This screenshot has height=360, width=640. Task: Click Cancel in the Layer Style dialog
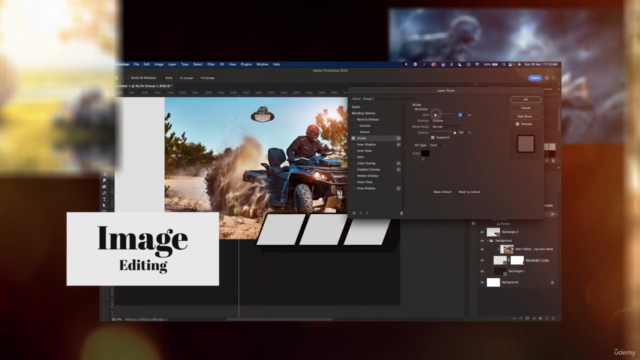point(526,108)
